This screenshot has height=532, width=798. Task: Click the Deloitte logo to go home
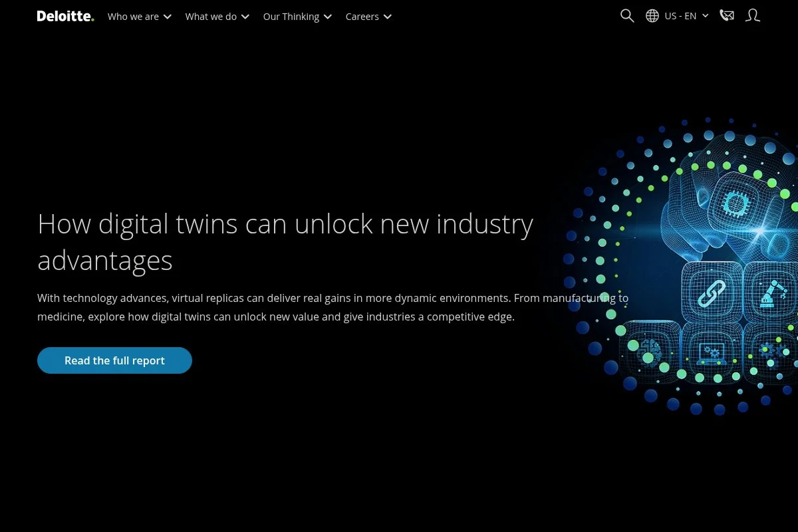65,16
